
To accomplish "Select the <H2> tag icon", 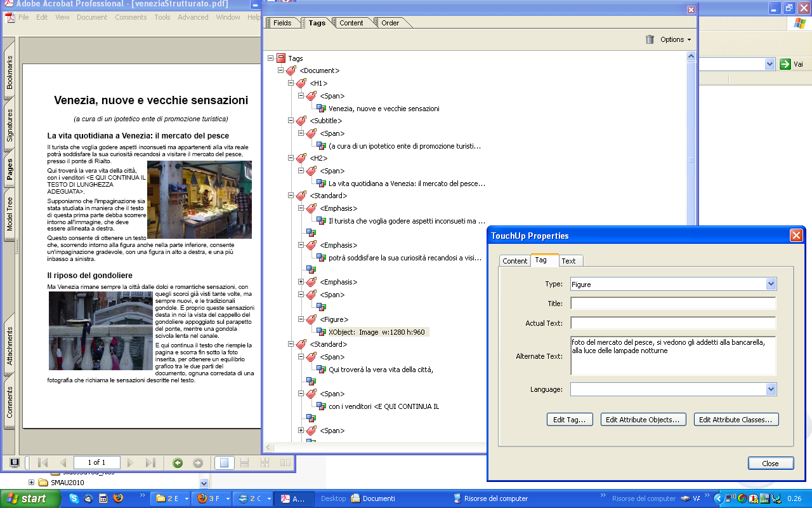I will [301, 158].
